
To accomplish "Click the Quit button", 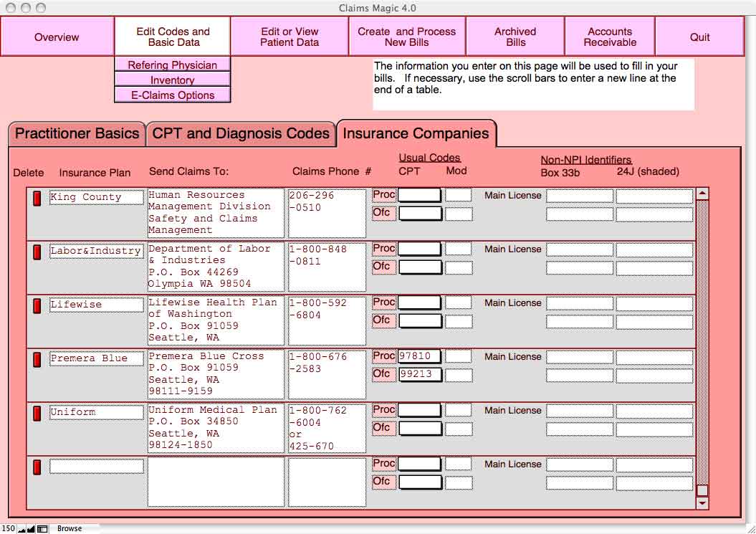I will click(x=699, y=37).
